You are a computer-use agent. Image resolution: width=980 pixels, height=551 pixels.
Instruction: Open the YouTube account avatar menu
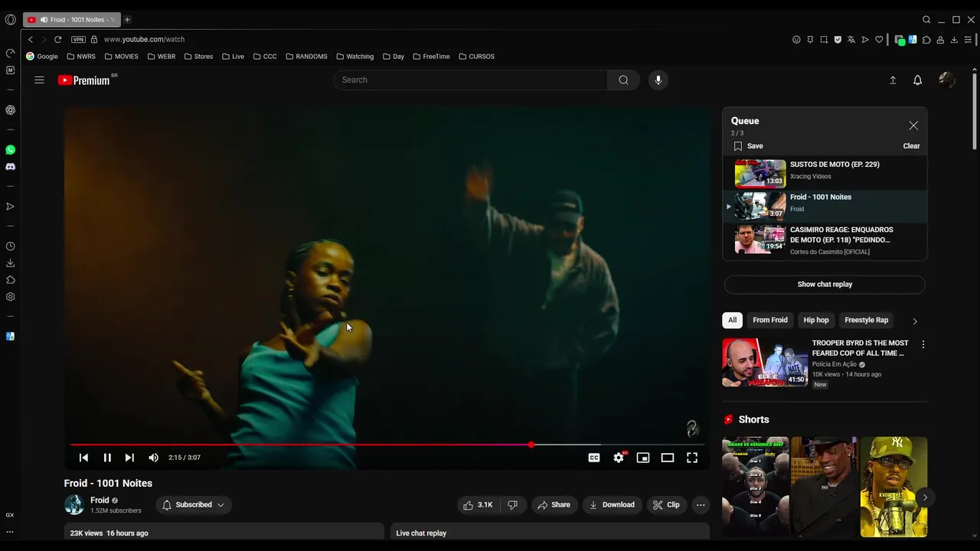947,80
